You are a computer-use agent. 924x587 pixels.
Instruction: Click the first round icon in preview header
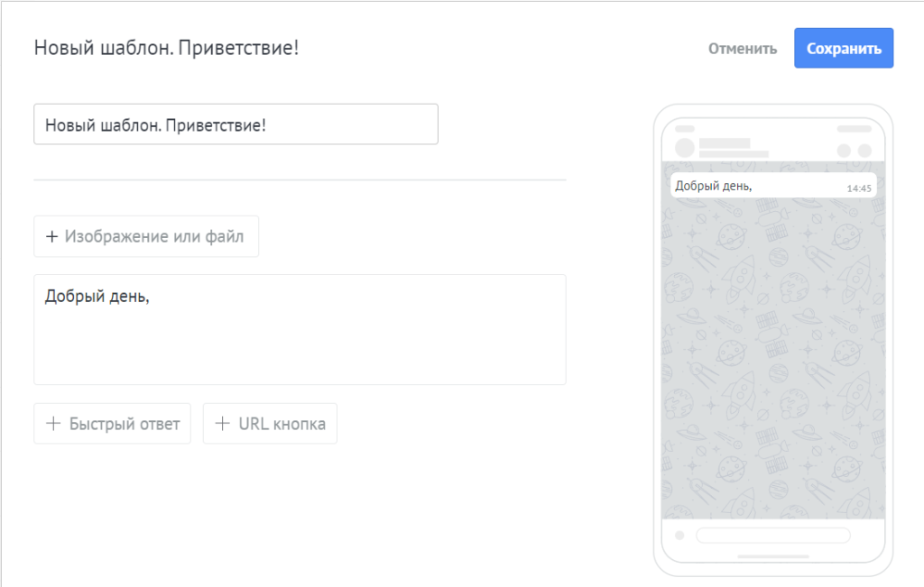pyautogui.click(x=844, y=151)
